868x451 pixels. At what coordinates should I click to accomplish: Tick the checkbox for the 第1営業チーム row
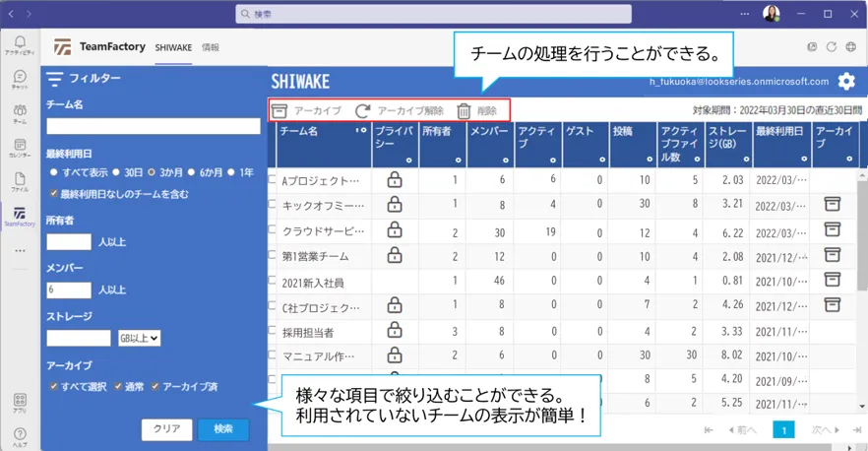[x=273, y=255]
